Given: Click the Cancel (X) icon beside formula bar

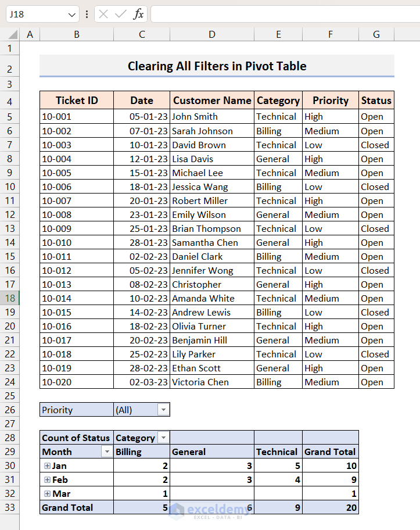Looking at the screenshot, I should pos(102,14).
